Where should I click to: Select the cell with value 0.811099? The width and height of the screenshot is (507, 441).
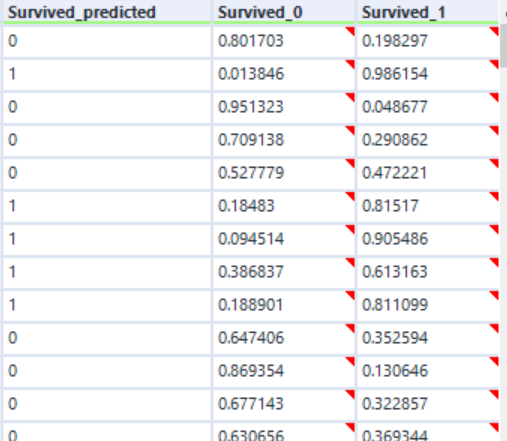click(428, 305)
